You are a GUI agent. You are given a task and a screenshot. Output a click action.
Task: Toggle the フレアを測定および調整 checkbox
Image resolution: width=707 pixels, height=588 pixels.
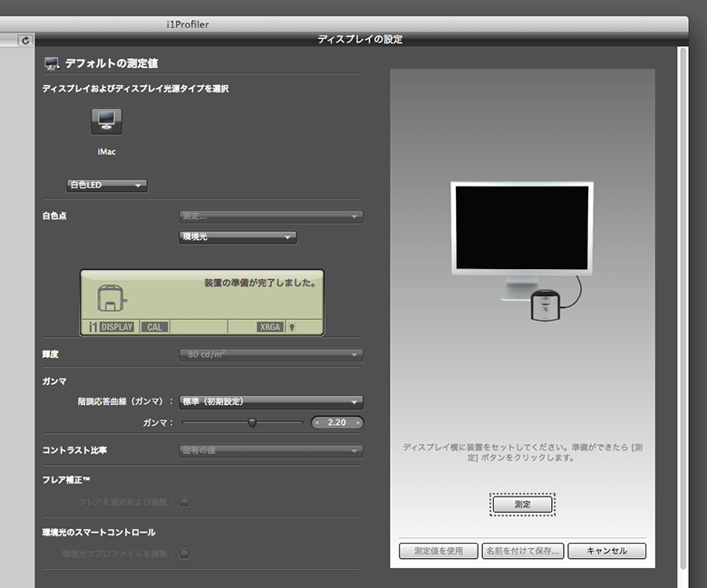184,502
